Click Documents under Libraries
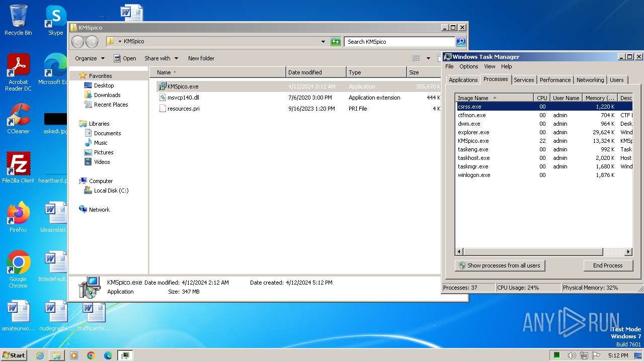This screenshot has width=644, height=362. point(107,133)
